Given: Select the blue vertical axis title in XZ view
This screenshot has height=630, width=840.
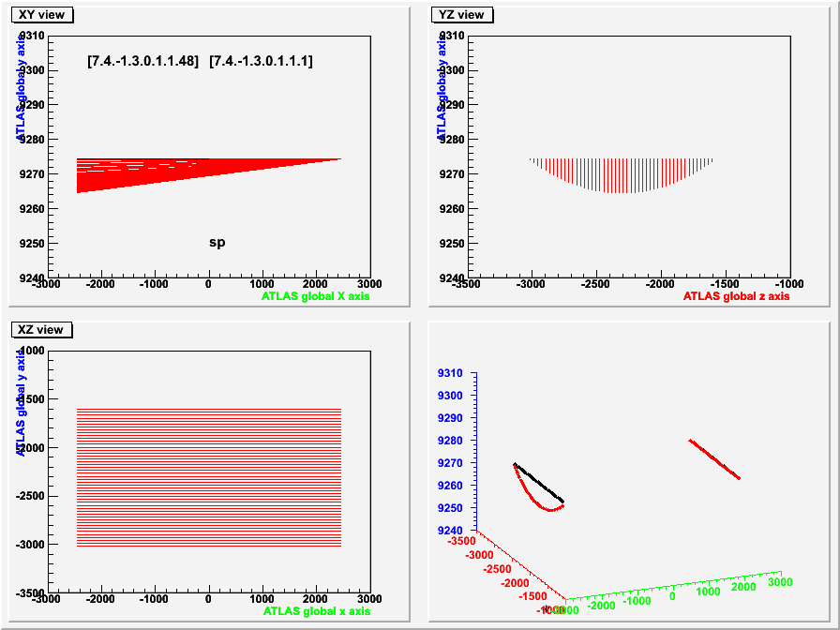Looking at the screenshot, I should click(x=20, y=403).
